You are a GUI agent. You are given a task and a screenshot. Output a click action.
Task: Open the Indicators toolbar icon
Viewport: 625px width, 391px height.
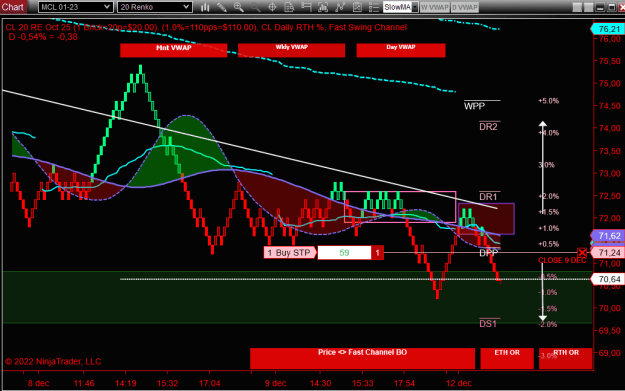pyautogui.click(x=340, y=7)
